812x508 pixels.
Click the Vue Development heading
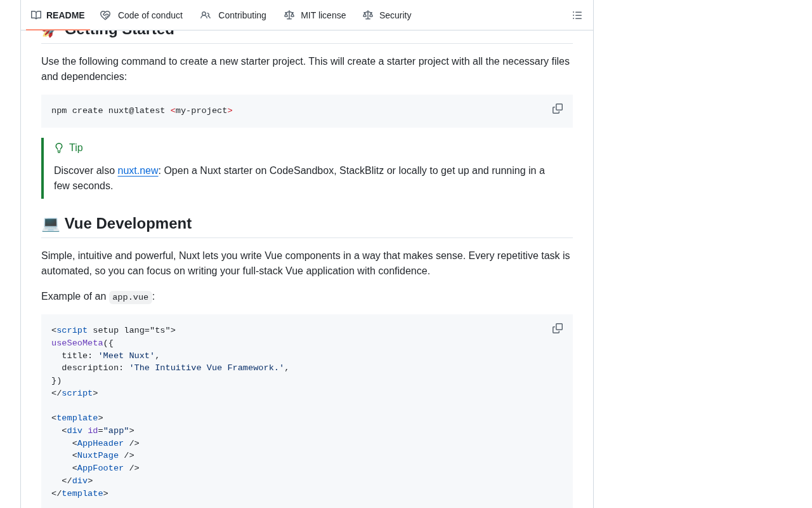pos(128,224)
